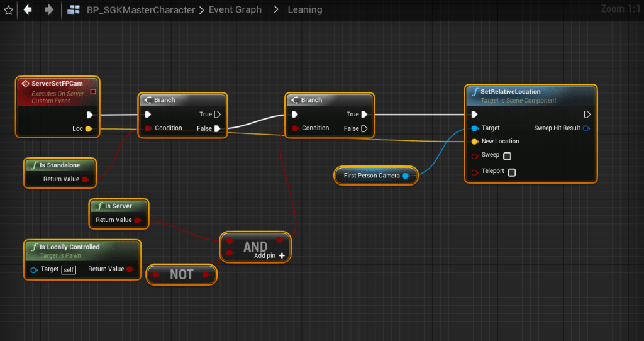Click the function icon on Is Standalone node
The image size is (644, 341).
coord(34,165)
